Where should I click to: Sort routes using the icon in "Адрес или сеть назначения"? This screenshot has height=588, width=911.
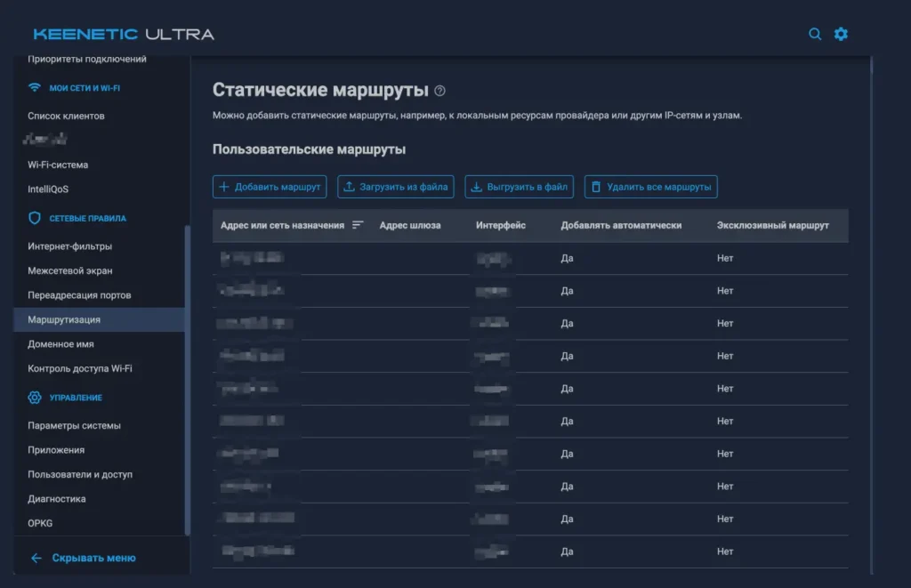358,226
